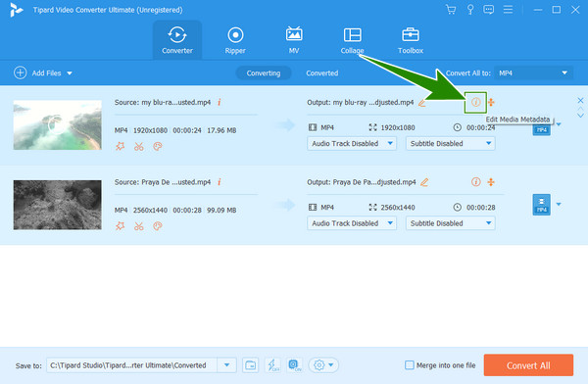
Task: Toggle the lightning fast conversion icon
Action: [x=272, y=365]
